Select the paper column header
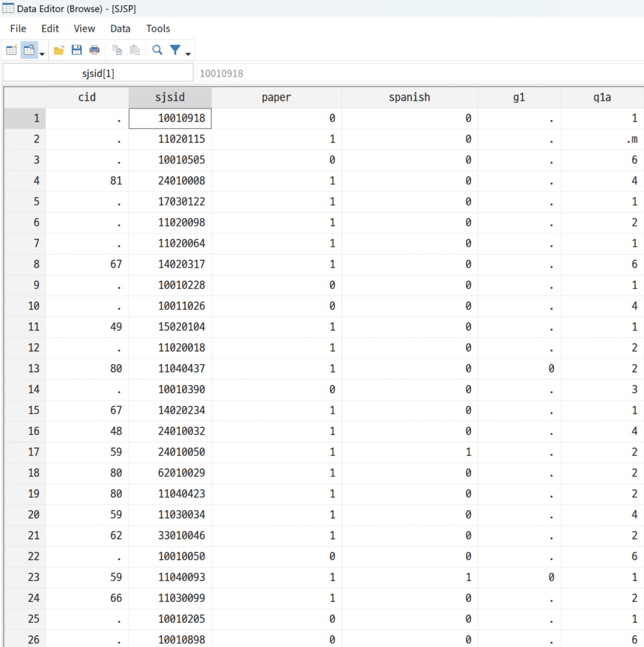The image size is (644, 647). point(276,97)
